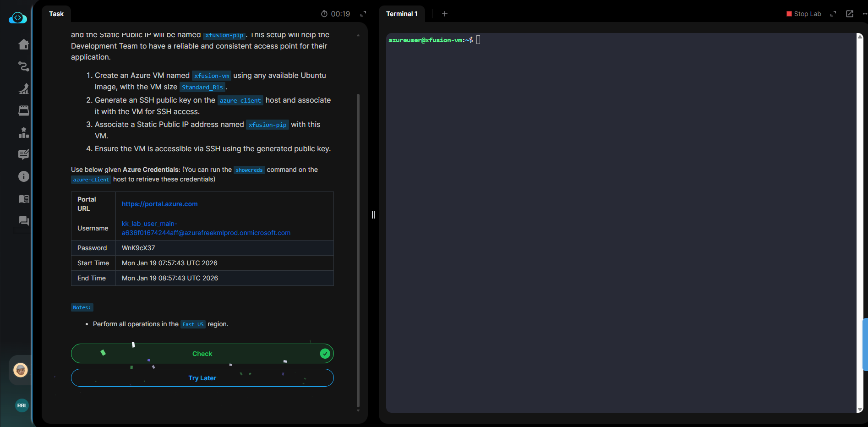Click azure-client label in step 2
Screen dimensions: 868x427
pos(240,100)
